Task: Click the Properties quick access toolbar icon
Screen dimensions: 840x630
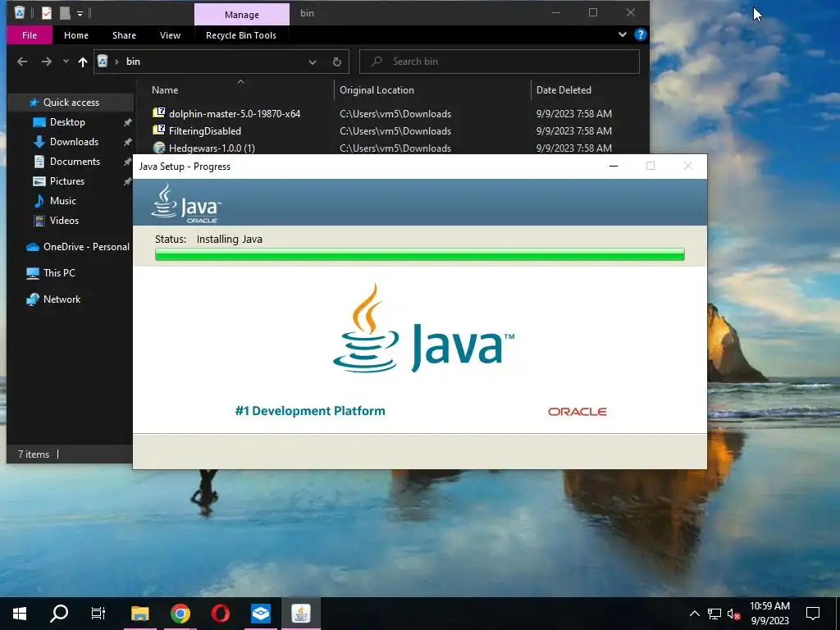Action: tap(47, 13)
